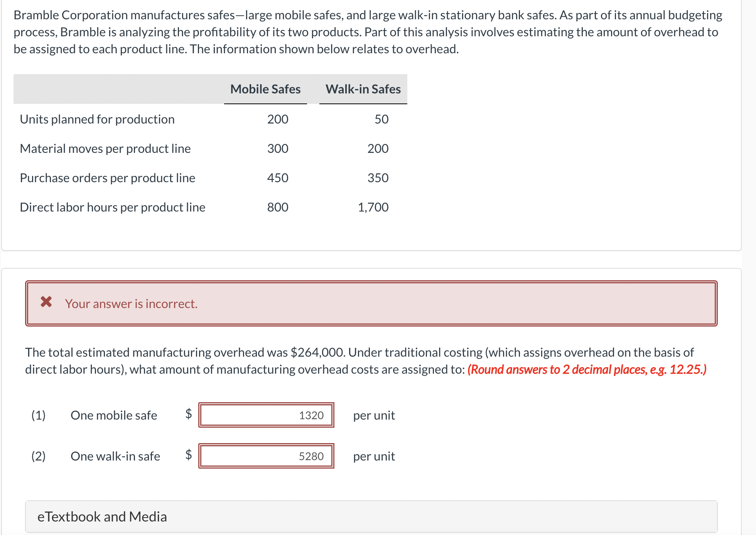Click the red X error icon
Screen dimensions: 756x535
tap(46, 301)
